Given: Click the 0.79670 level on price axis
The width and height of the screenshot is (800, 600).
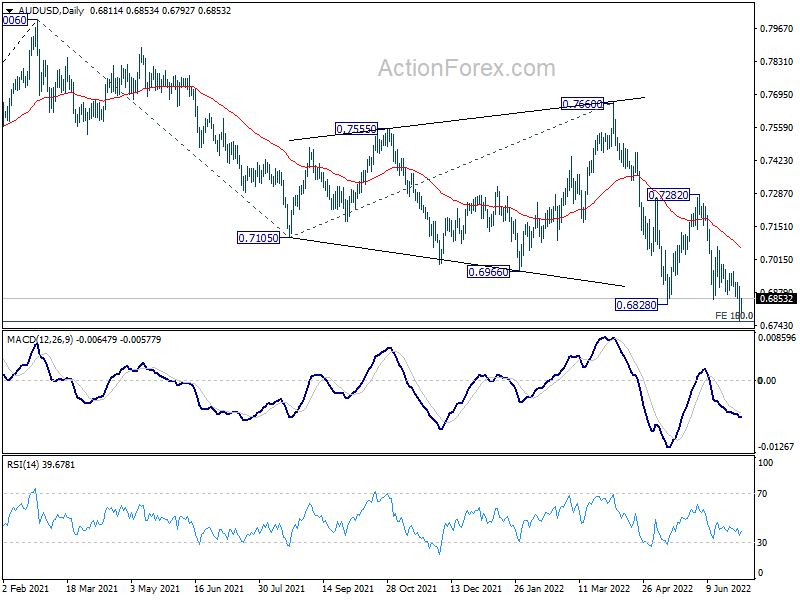Looking at the screenshot, I should point(775,28).
